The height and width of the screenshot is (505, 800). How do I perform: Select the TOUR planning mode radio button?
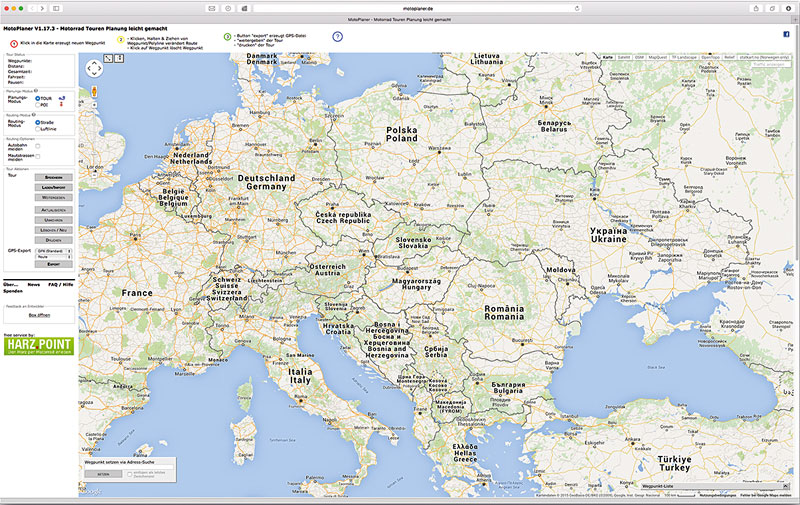(38, 99)
